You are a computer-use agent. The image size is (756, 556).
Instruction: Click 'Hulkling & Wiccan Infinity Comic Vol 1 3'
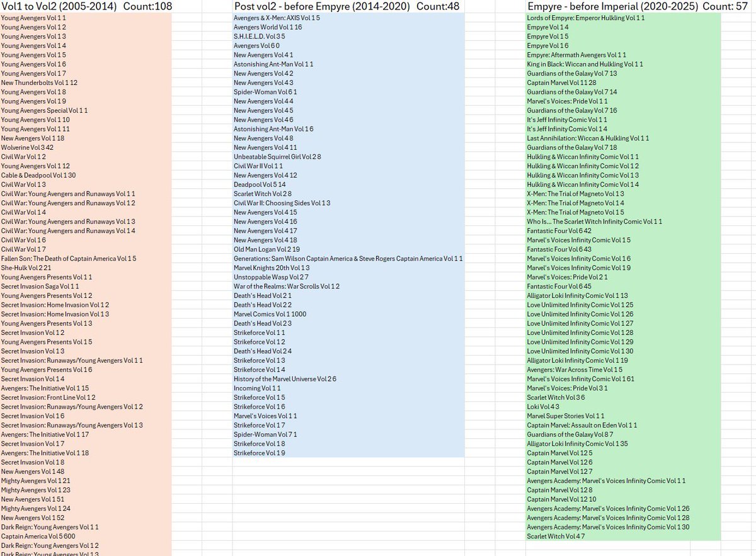[624, 175]
